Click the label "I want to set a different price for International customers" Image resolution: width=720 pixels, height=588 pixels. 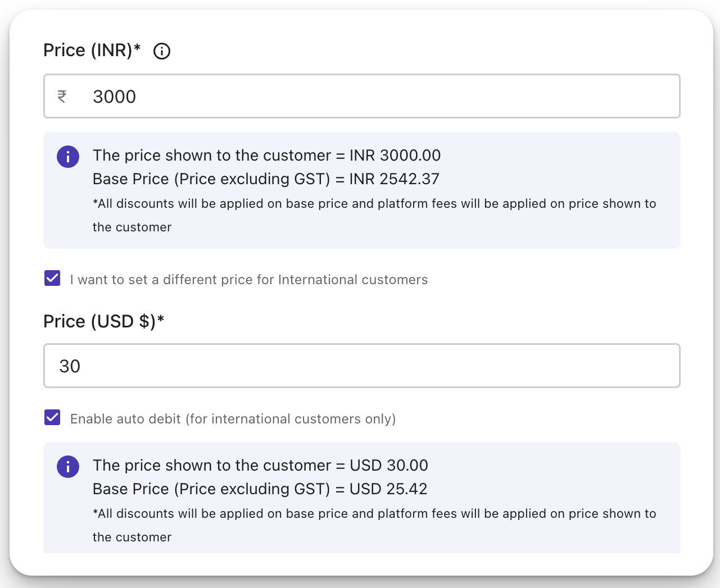(x=249, y=280)
